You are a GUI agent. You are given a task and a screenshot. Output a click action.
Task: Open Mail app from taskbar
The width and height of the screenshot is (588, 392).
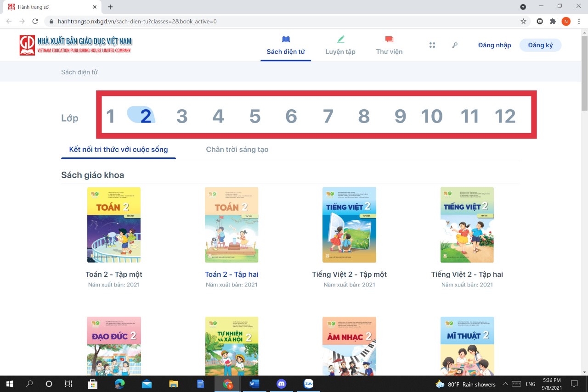point(147,384)
